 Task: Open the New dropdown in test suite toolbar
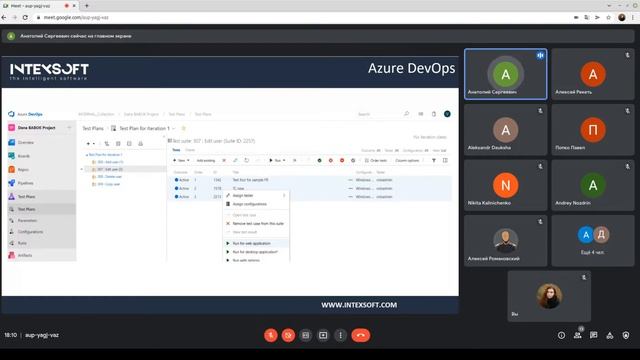pyautogui.click(x=181, y=160)
